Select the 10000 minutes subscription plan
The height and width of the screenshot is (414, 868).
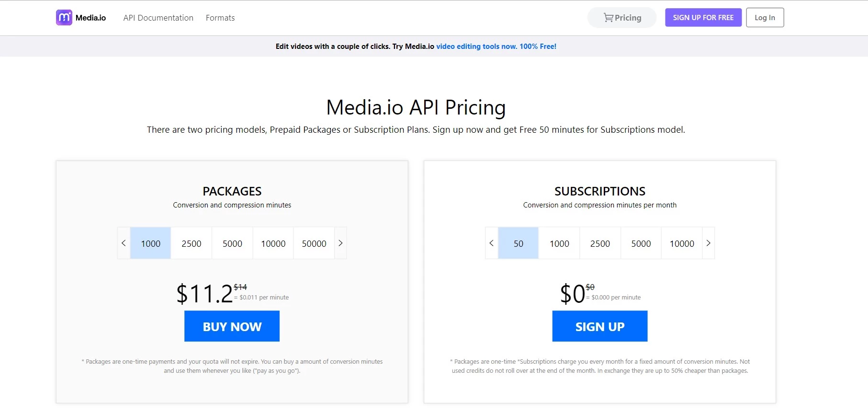pos(682,243)
